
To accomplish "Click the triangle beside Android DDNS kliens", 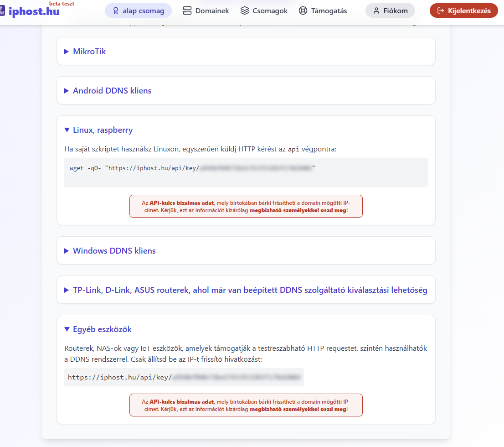I will pos(67,91).
